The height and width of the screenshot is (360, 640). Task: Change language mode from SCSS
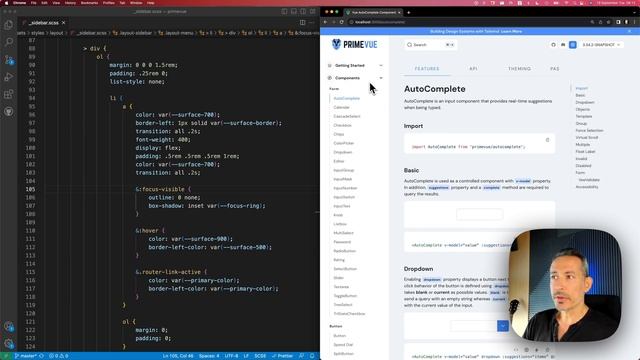pos(260,356)
